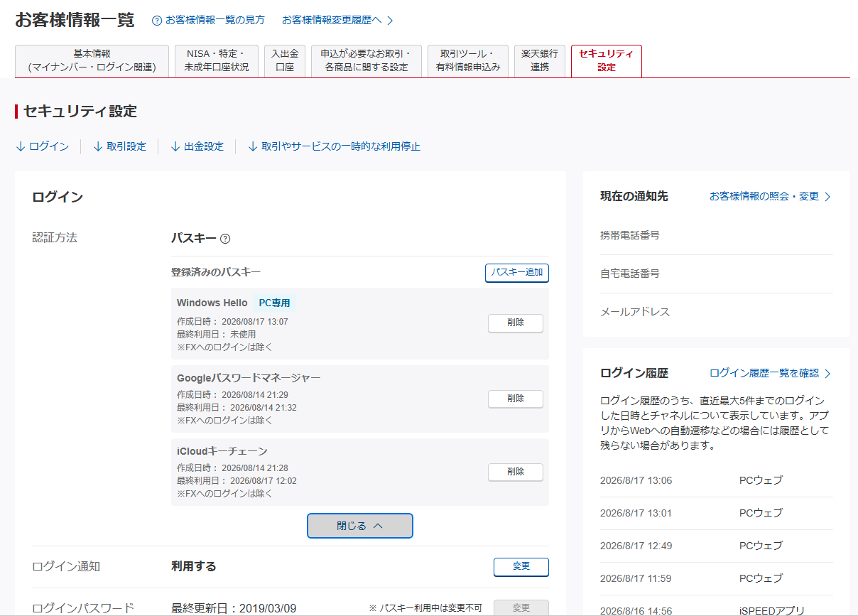Click the disabled 変更 button for ログインパスワード

coord(521,608)
